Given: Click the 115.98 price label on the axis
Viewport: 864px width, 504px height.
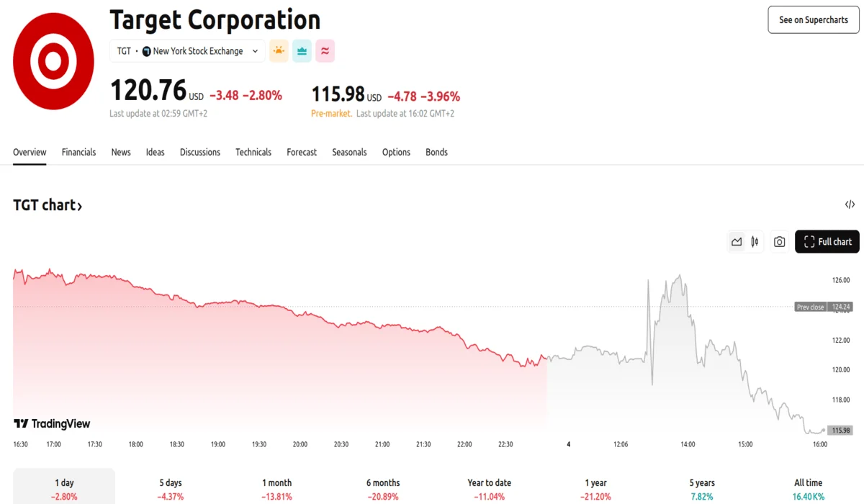Looking at the screenshot, I should tap(840, 431).
